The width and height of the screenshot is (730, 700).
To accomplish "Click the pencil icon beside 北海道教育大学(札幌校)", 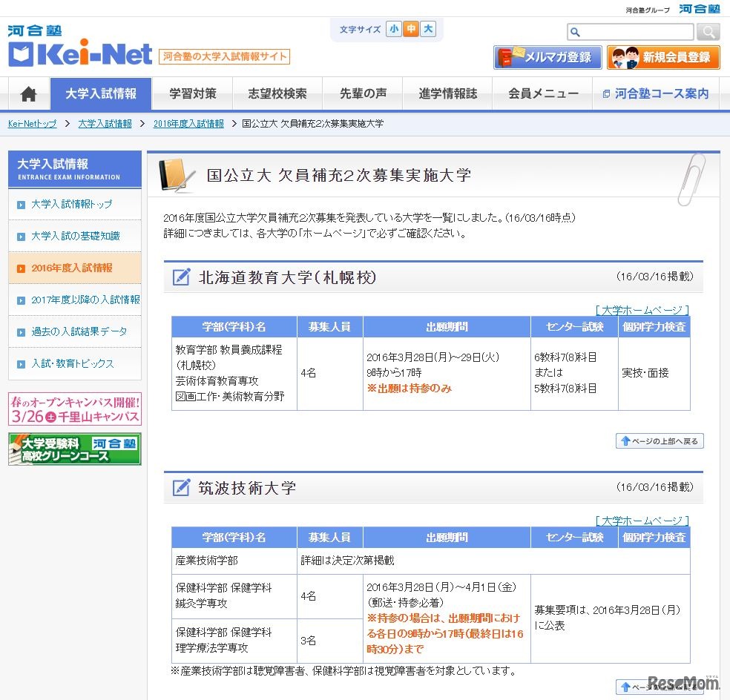I will pyautogui.click(x=180, y=277).
